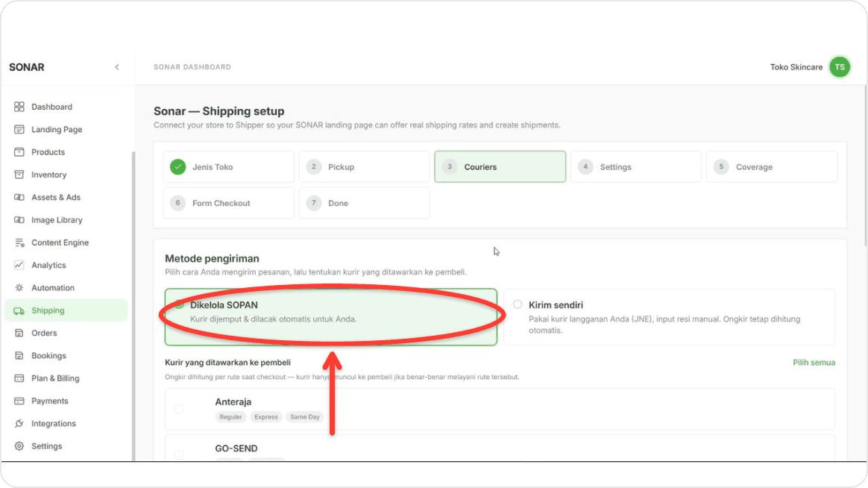This screenshot has height=488, width=868.
Task: Go to the Jenis Toko step
Action: pyautogui.click(x=228, y=166)
